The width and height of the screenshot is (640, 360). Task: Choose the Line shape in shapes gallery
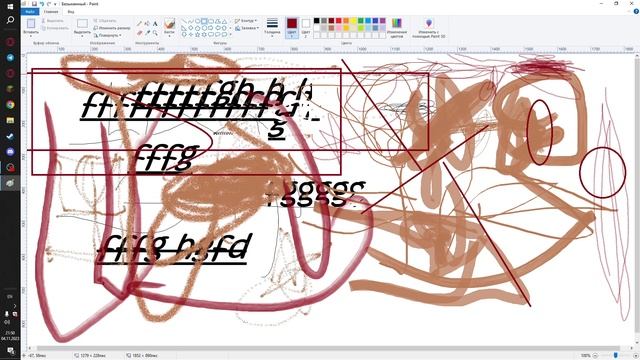(x=184, y=20)
